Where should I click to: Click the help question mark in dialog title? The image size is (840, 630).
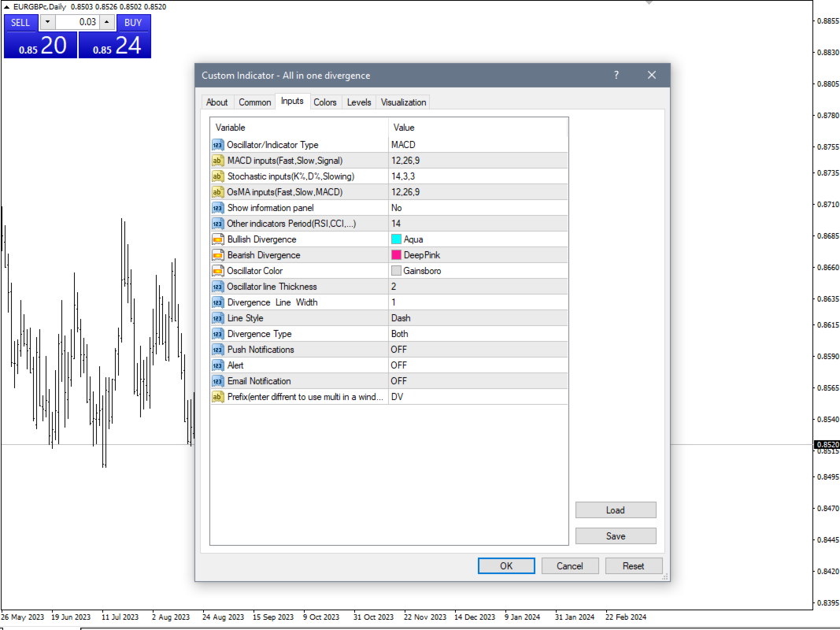click(616, 75)
